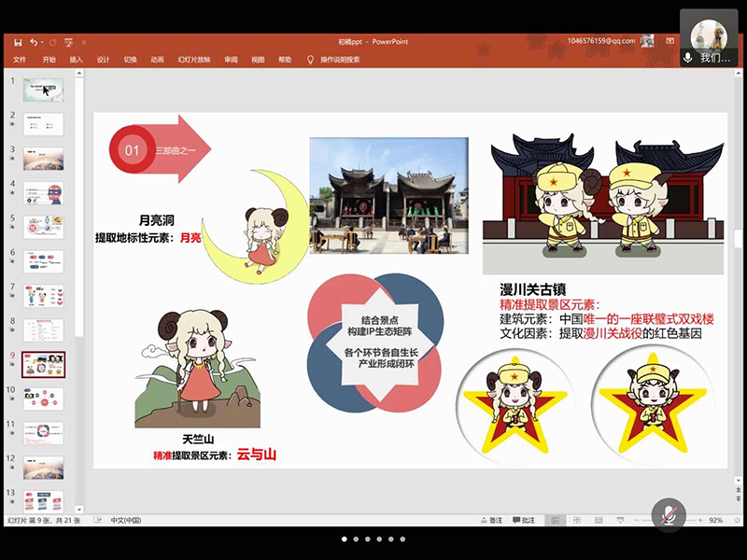
Task: Open the 幻灯片放映 ribbon tab
Action: point(192,59)
